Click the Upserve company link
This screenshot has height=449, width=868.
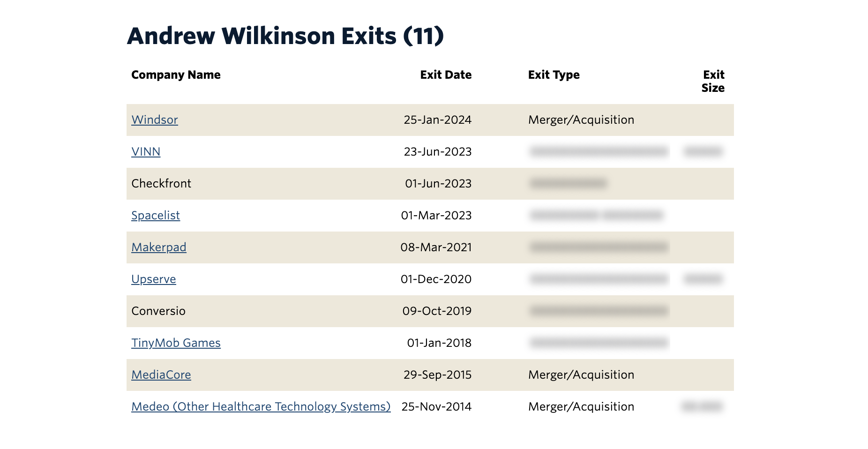click(153, 279)
